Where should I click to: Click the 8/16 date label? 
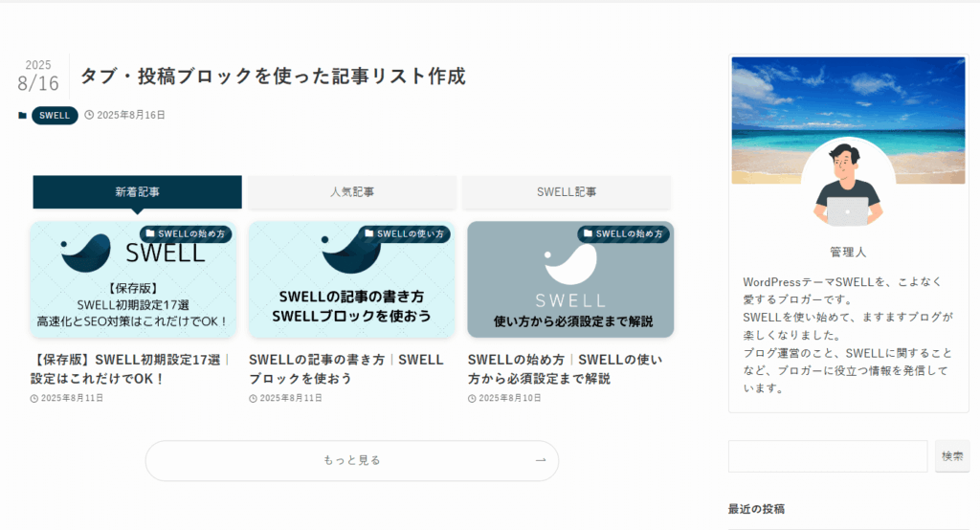pos(38,83)
